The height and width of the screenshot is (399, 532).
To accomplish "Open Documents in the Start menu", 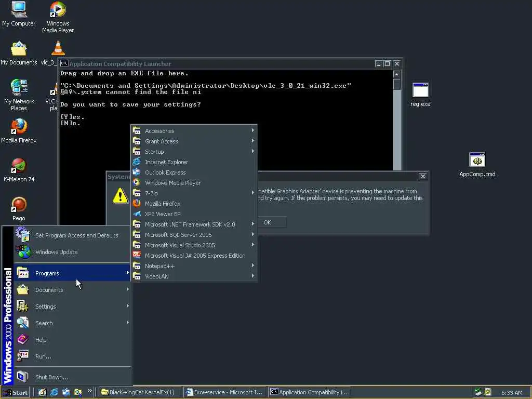I will tap(72, 289).
